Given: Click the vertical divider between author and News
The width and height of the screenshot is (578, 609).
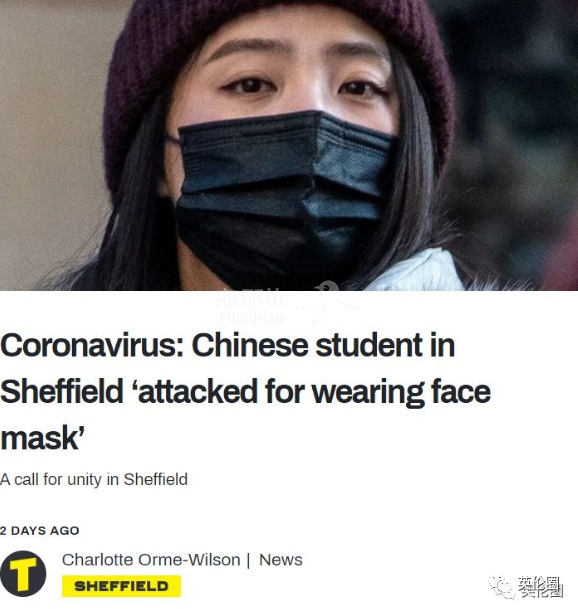Looking at the screenshot, I should click(x=249, y=560).
